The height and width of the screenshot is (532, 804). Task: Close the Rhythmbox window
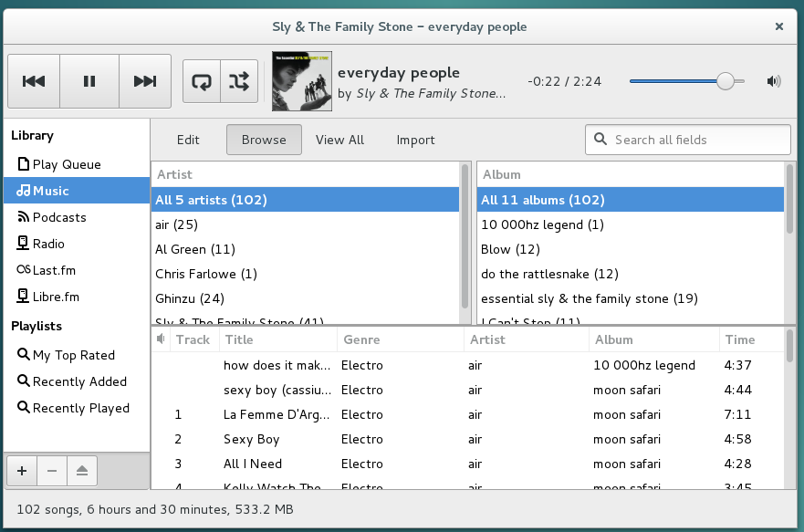tap(778, 26)
